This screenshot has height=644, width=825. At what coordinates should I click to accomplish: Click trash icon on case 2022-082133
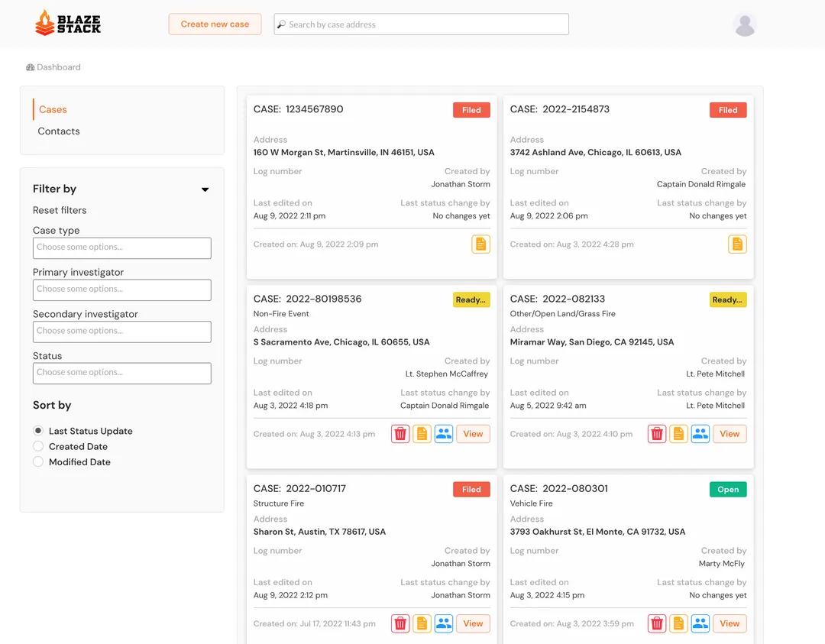[657, 434]
